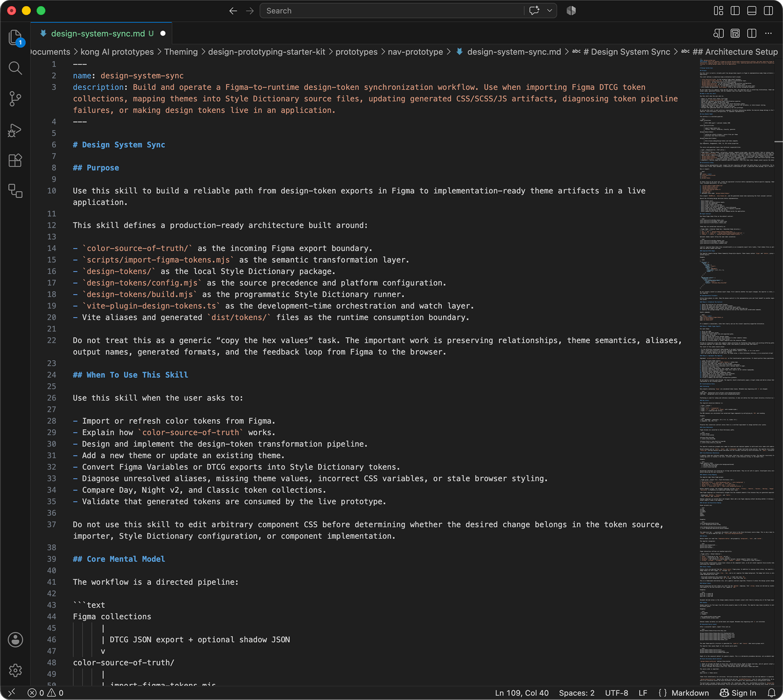
Task: Open the Manage settings gear
Action: click(x=15, y=670)
